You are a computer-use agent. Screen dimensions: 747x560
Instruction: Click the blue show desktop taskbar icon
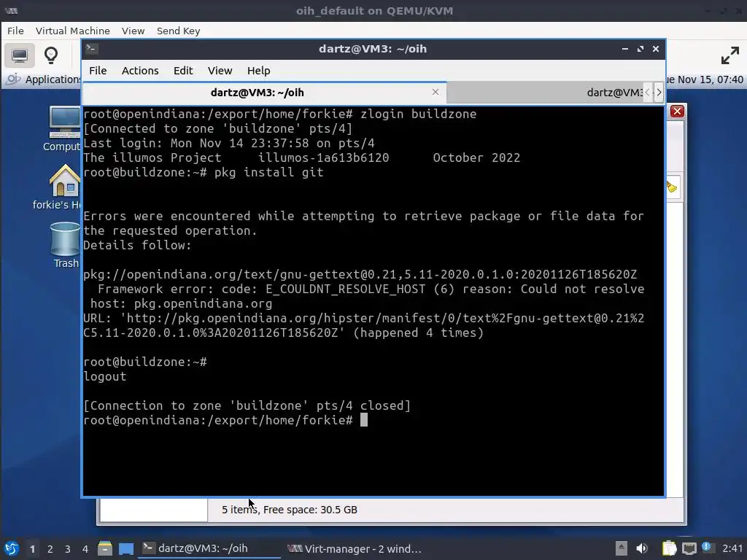[126, 549]
